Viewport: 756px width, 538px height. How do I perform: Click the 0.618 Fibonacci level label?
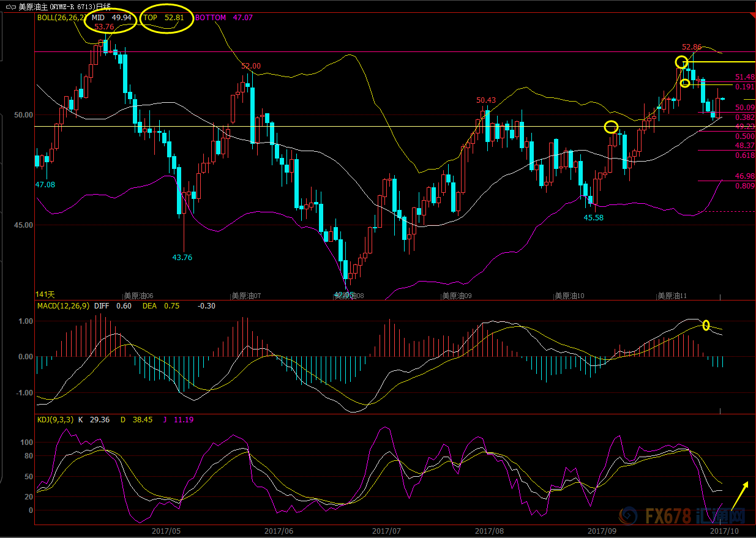point(745,156)
